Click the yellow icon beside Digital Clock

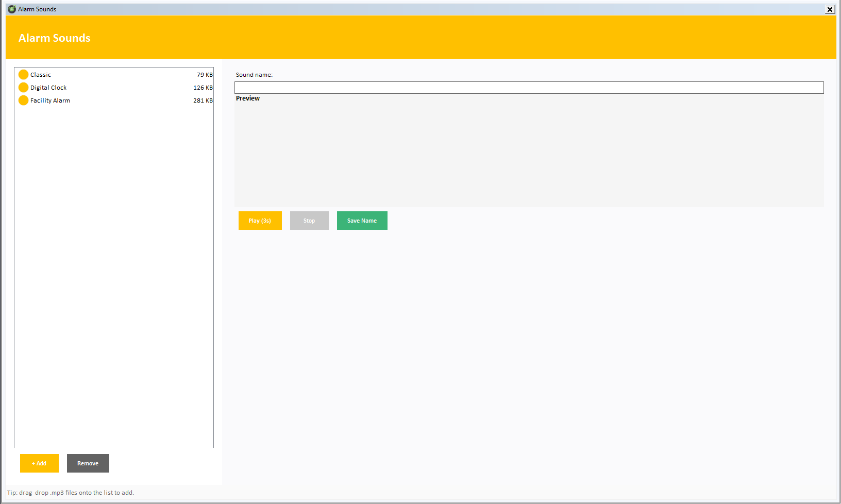(x=23, y=88)
